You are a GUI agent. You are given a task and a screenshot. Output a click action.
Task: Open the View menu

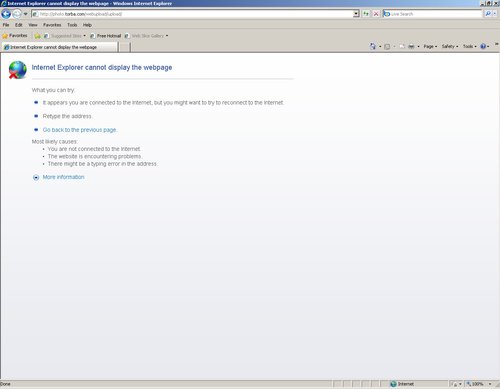click(x=33, y=25)
